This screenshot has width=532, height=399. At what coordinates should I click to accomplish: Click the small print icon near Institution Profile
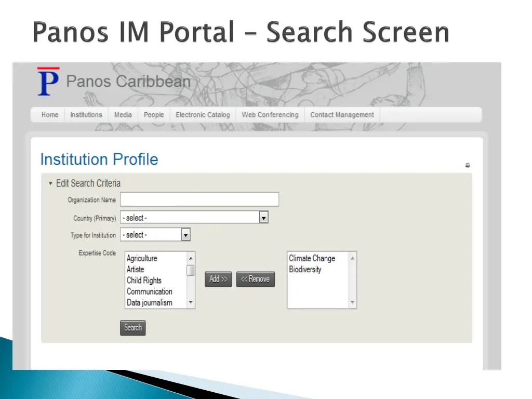[468, 165]
